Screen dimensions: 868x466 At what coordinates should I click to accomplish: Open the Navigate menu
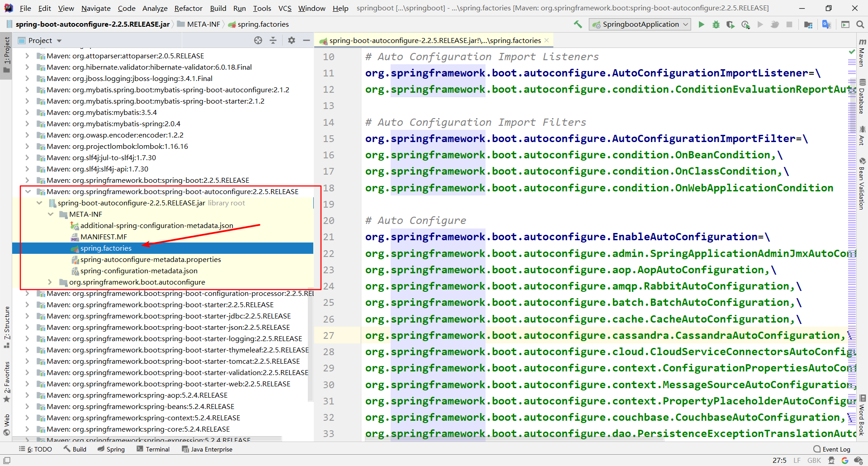click(96, 8)
